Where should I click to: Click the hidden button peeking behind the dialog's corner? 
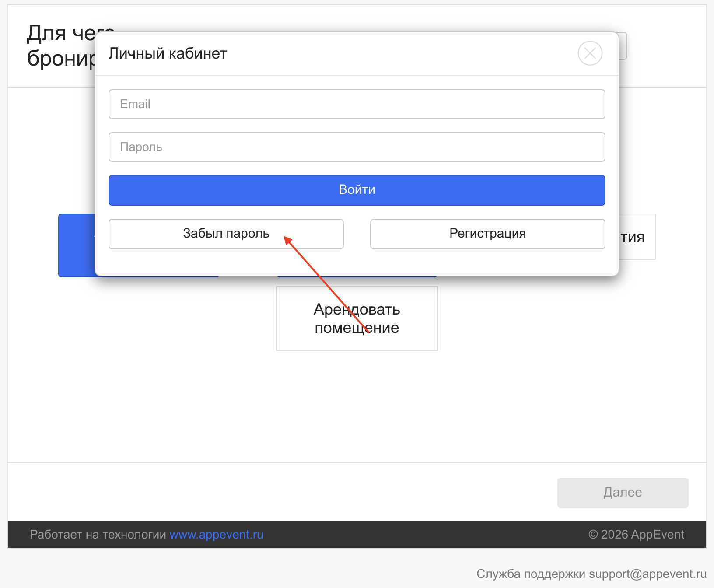(623, 46)
